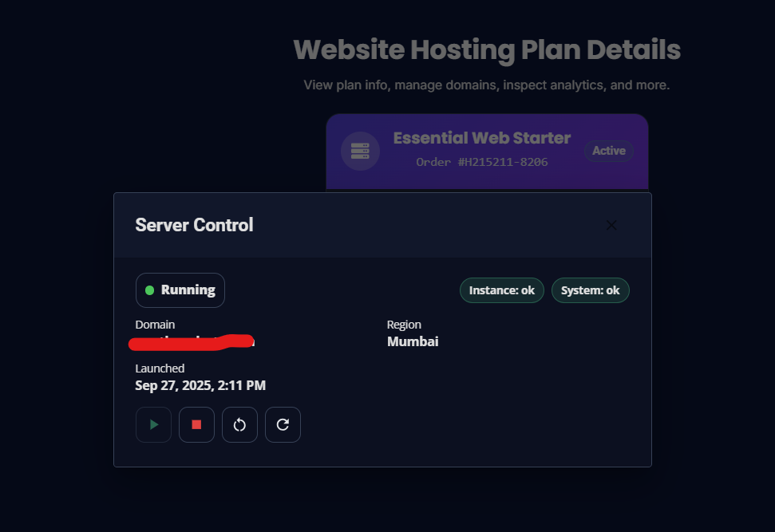Click the green running indicator dot
Screen dimensions: 775x532
(149, 290)
